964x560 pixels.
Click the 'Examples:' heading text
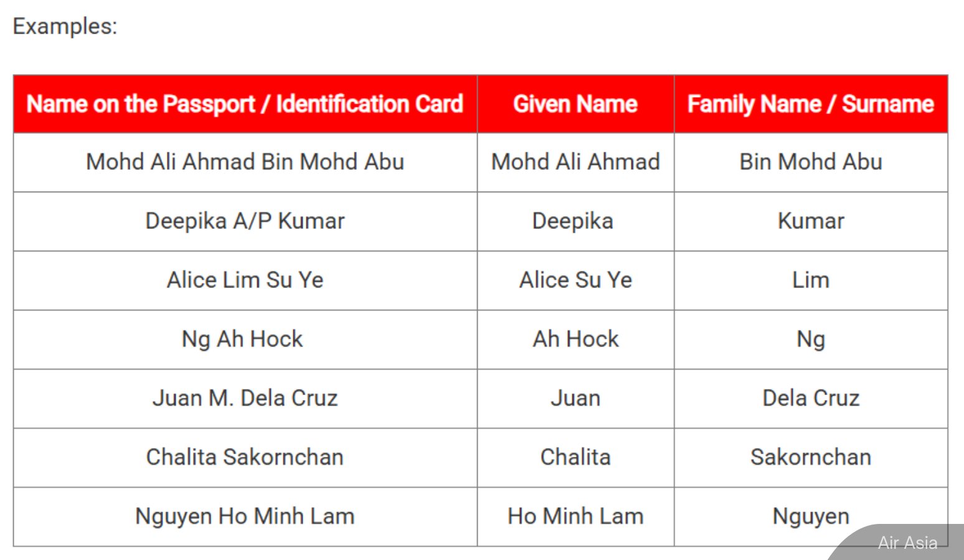point(65,27)
